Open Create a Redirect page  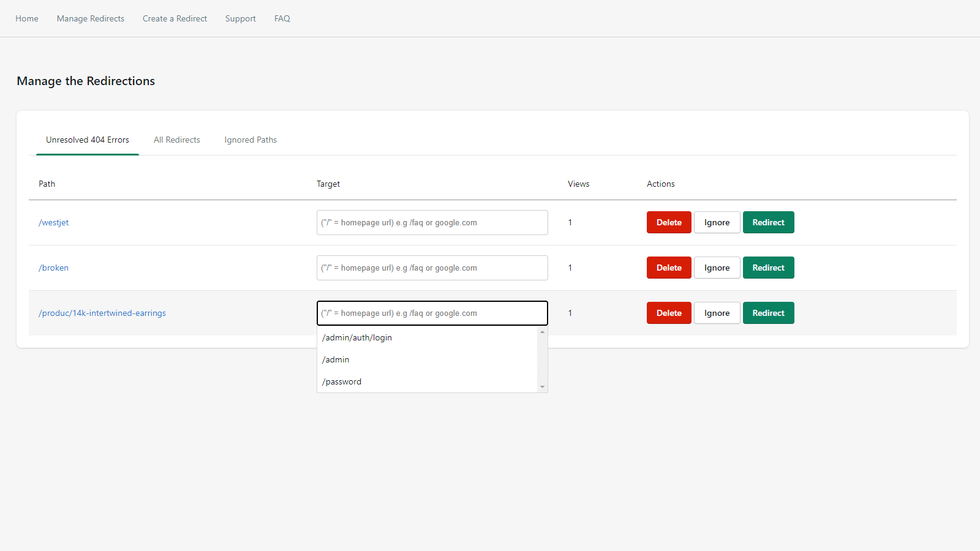(175, 18)
